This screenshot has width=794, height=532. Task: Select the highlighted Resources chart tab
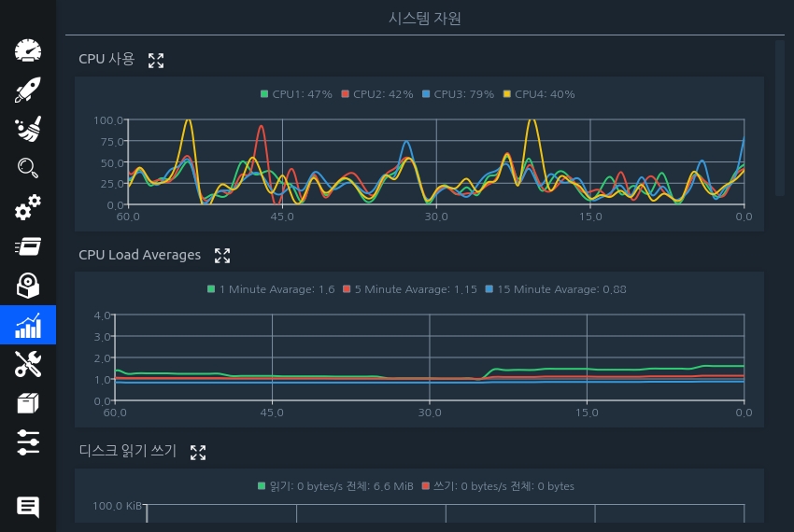28,325
